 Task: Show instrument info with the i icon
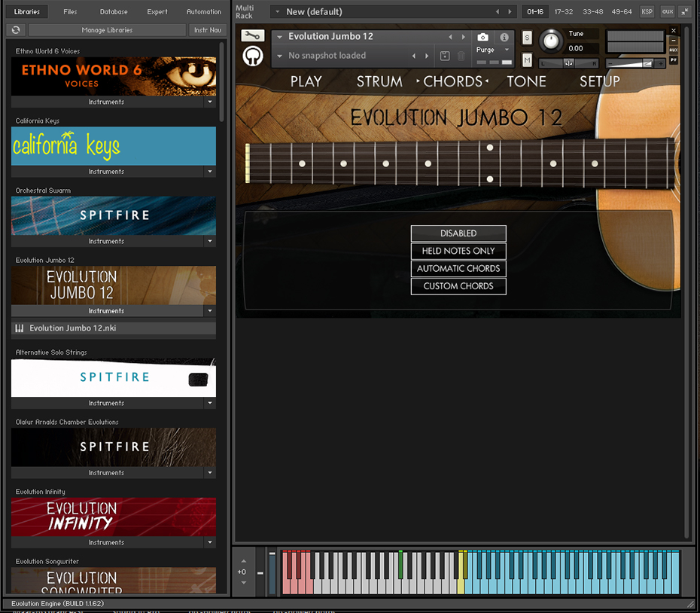pos(504,37)
